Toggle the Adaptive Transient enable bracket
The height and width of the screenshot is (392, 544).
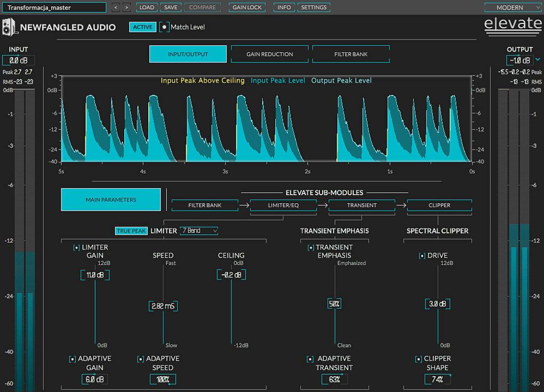coord(310,359)
